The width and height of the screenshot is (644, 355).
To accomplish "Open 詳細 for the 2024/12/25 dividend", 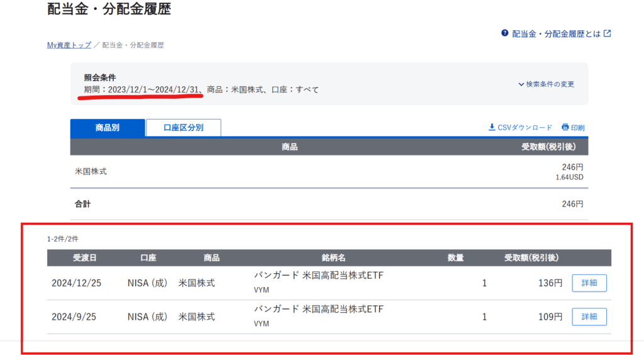I will point(589,283).
